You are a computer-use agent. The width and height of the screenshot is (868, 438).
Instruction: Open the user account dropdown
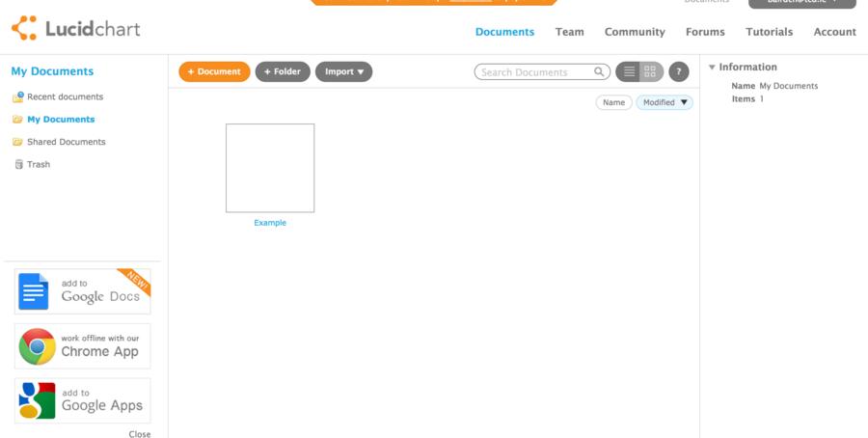(802, 3)
